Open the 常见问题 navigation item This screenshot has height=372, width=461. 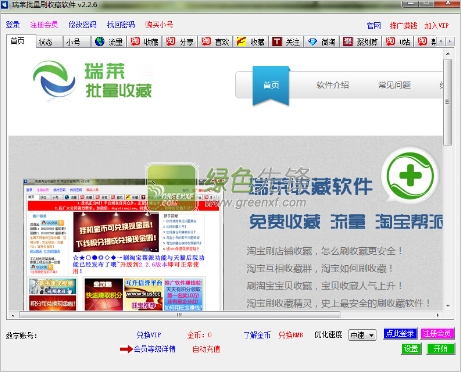[x=394, y=85]
